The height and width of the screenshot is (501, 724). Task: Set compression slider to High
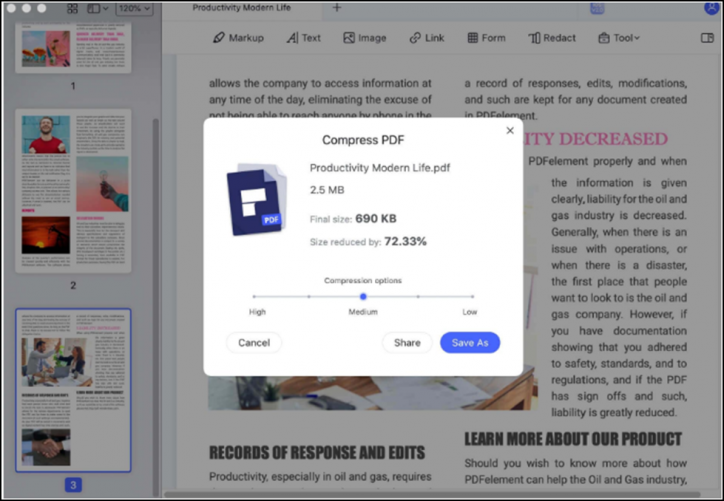254,296
